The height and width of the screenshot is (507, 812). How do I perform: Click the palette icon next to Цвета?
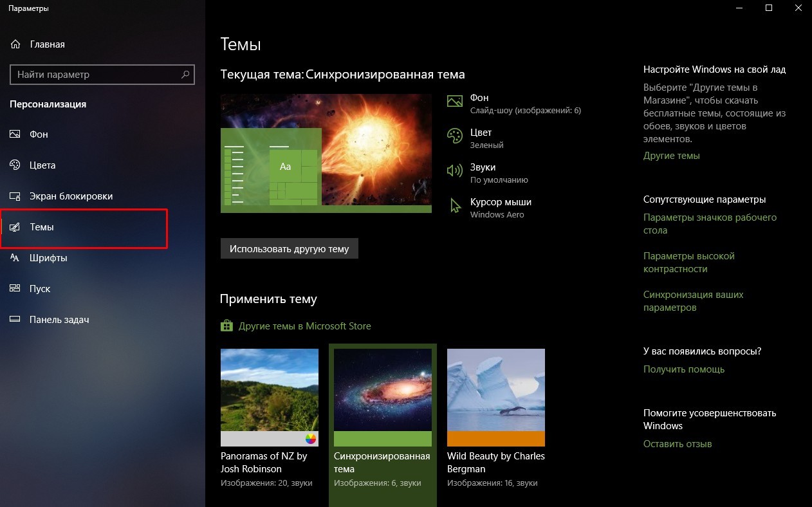15,165
